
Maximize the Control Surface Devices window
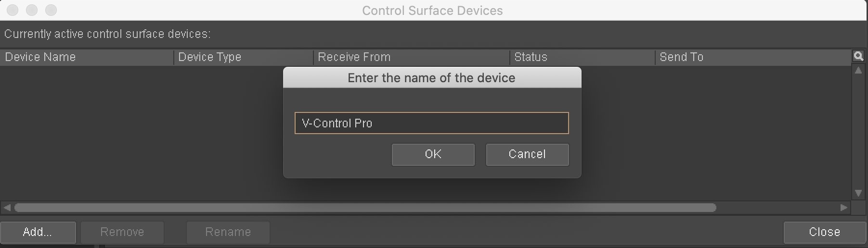[x=51, y=10]
